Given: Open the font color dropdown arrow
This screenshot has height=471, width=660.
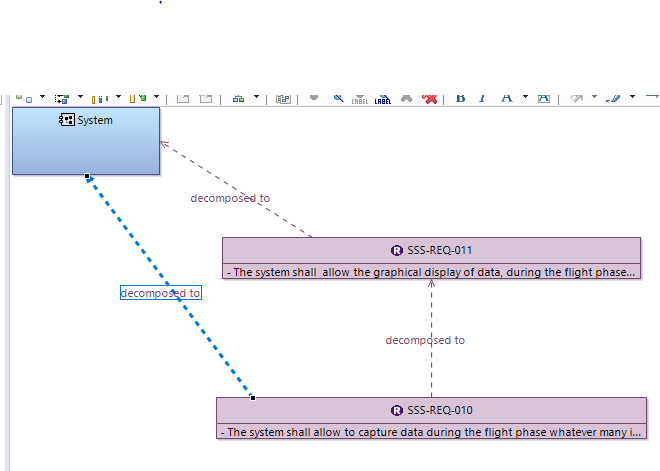Looking at the screenshot, I should click(525, 97).
